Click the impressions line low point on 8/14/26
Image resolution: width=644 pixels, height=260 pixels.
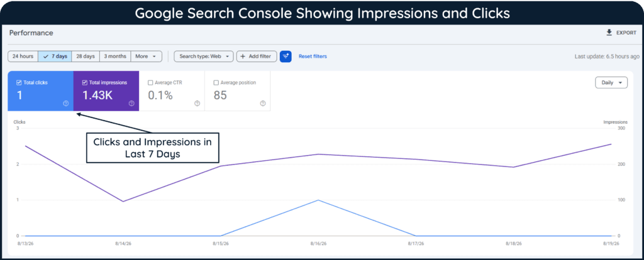123,202
